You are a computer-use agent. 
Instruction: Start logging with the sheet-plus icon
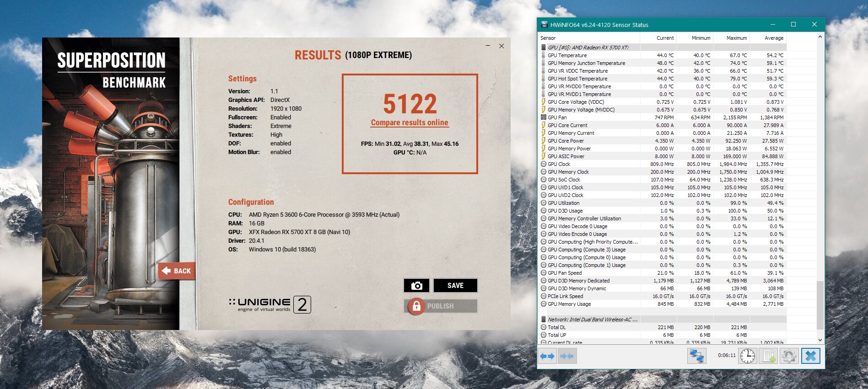[768, 356]
